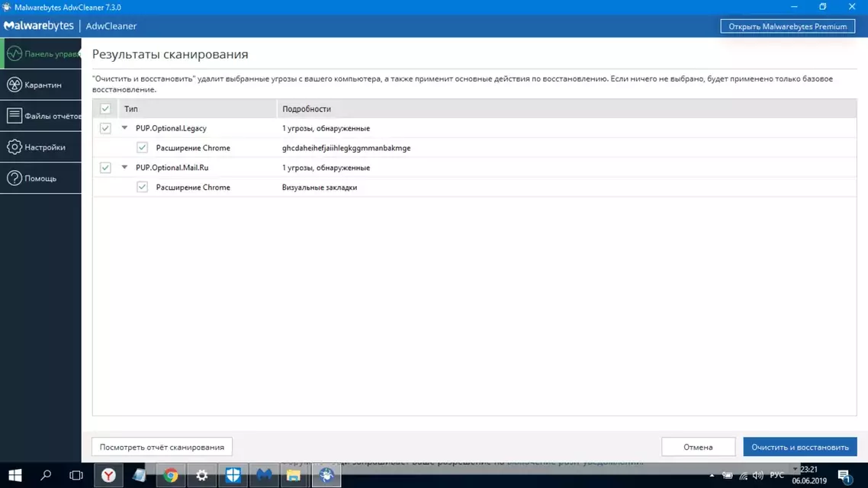Toggle the select-all checkbox in table header

coord(105,108)
